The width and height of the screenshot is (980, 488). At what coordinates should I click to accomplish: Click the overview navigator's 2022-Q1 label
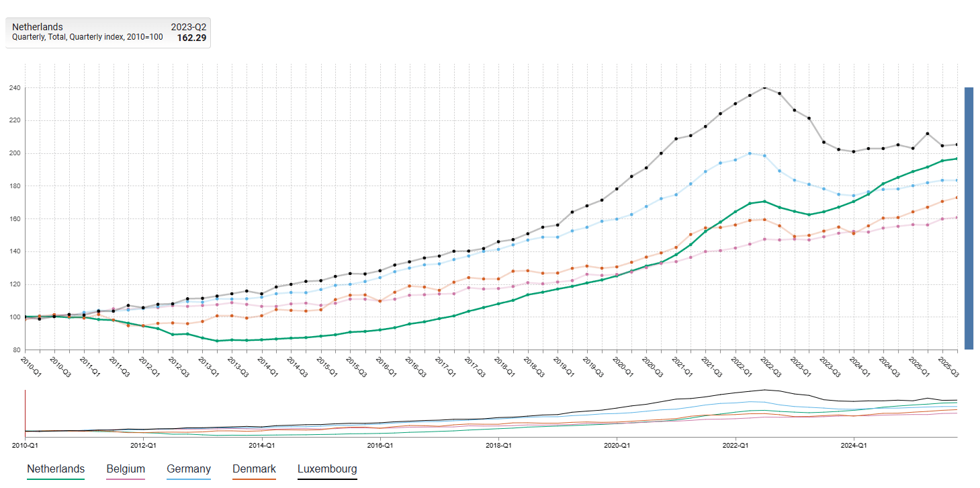735,445
